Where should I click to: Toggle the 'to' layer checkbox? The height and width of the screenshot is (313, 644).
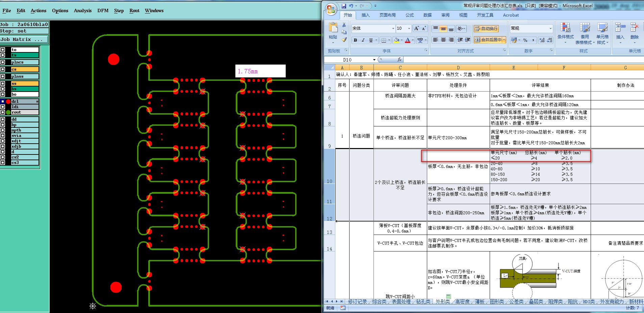pyautogui.click(x=3, y=50)
